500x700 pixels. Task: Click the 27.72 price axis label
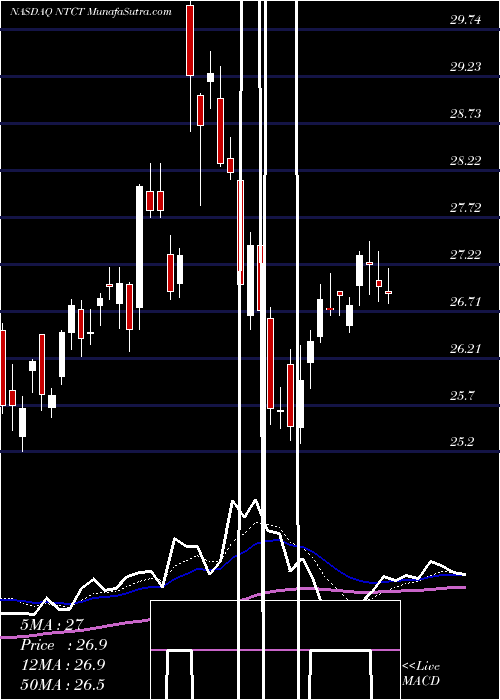coord(466,207)
